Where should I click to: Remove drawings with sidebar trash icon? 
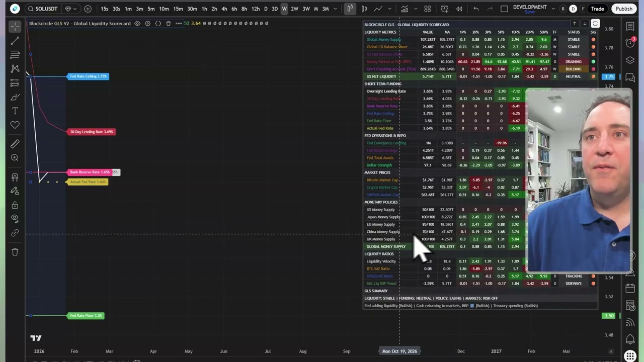pyautogui.click(x=15, y=252)
